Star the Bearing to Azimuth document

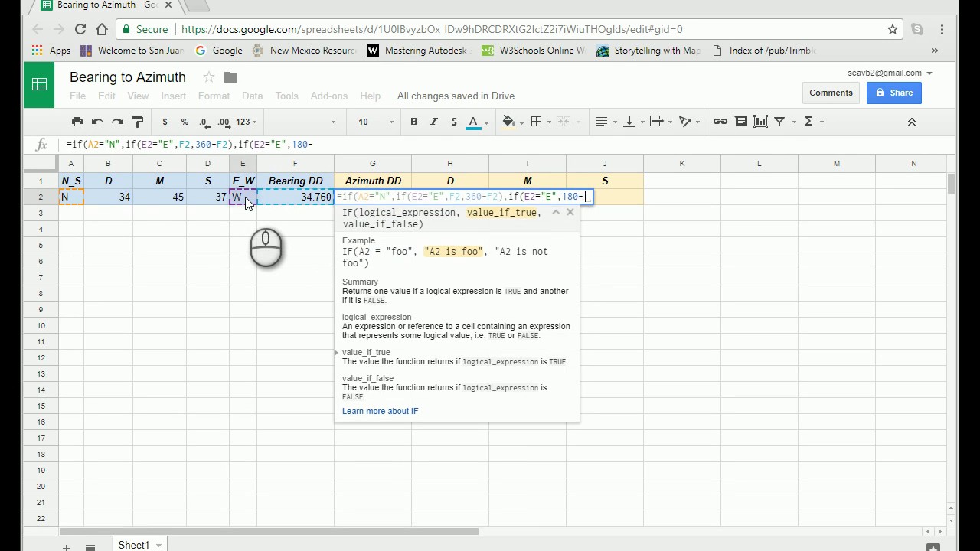tap(208, 77)
